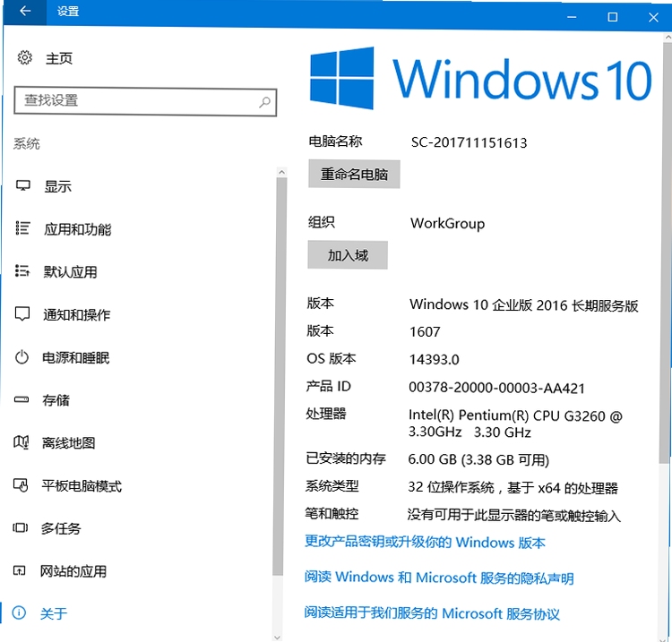
Task: Select 关于 in sidebar
Action: coord(54,613)
